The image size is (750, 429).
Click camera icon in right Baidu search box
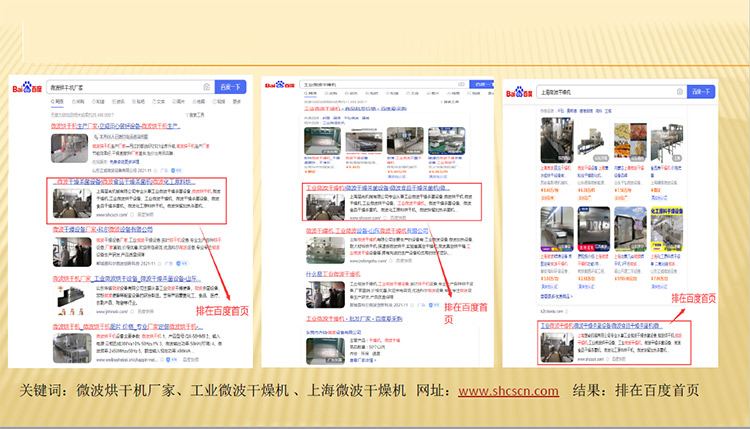pyautogui.click(x=676, y=93)
